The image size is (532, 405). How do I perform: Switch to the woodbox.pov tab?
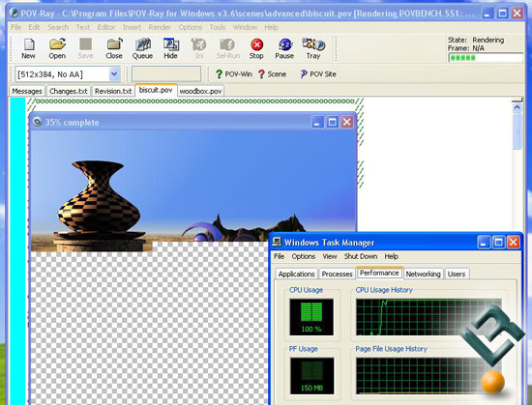click(x=200, y=91)
